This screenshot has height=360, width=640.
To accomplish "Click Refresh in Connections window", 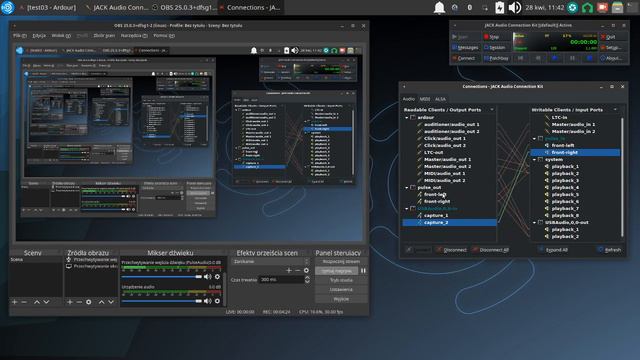I will [609, 250].
